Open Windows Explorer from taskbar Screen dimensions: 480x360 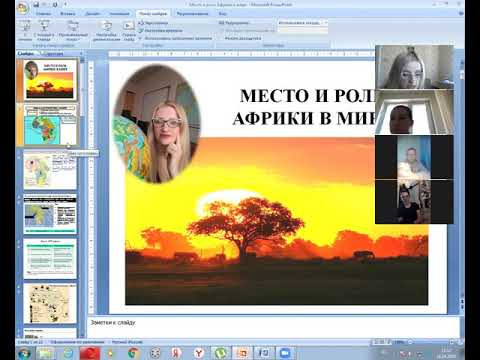pos(46,353)
